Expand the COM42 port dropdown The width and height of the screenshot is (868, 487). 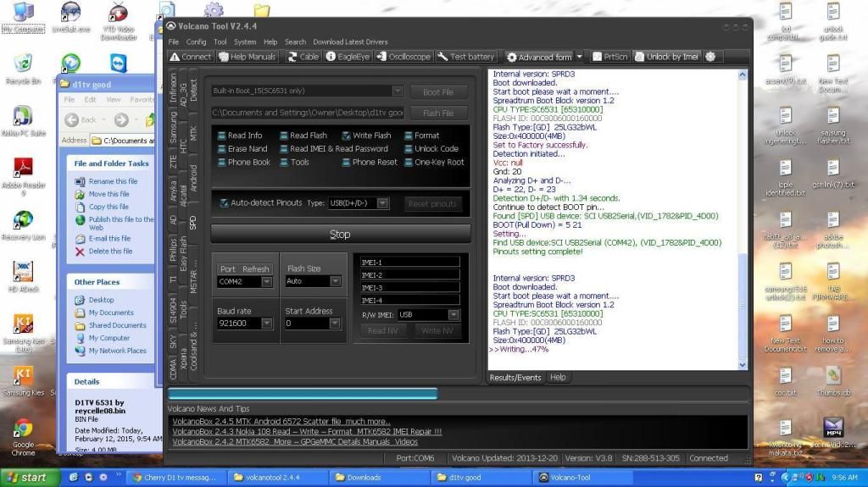pos(267,281)
